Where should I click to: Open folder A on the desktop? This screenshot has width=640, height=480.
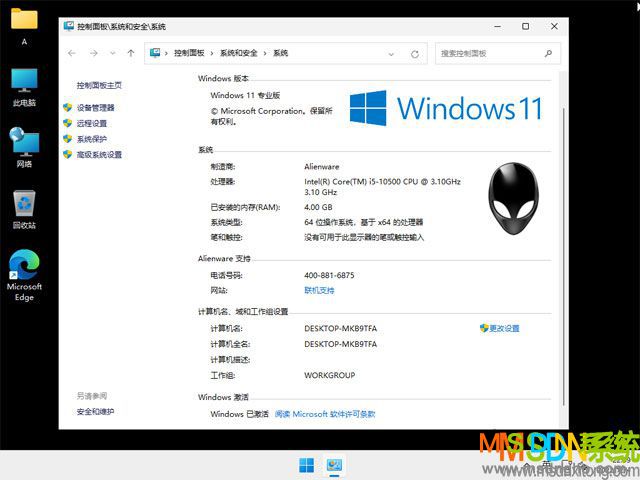coord(24,25)
